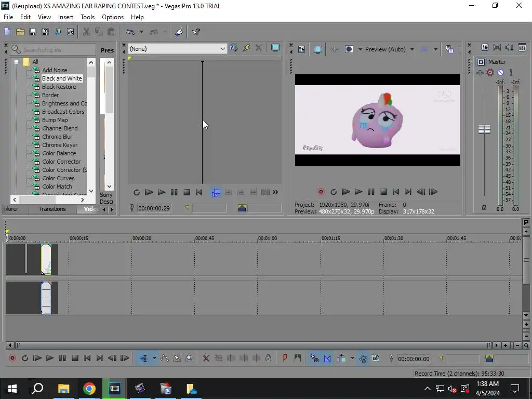The height and width of the screenshot is (399, 532).
Task: Create a new project from the toolbar
Action: [7, 32]
